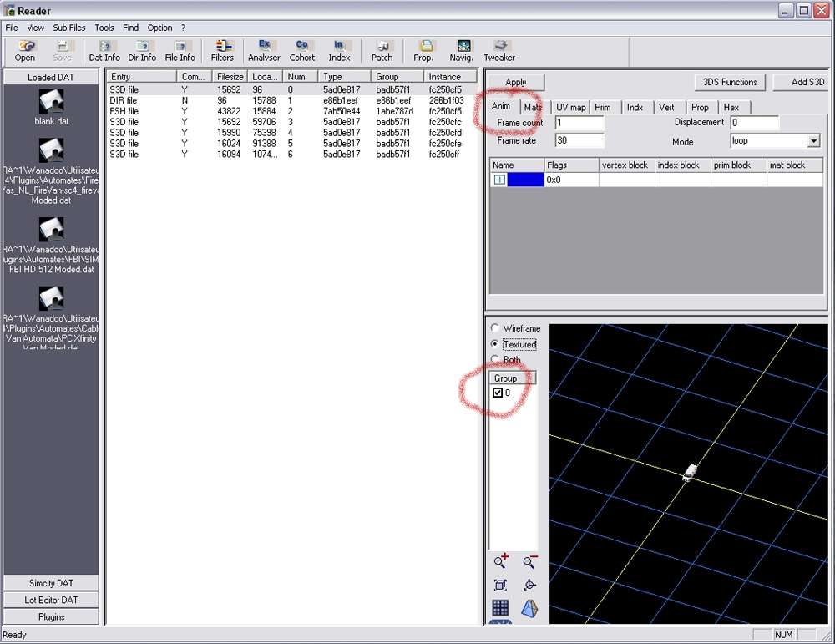835x644 pixels.
Task: Open Dat Info from the toolbar
Action: 104,51
